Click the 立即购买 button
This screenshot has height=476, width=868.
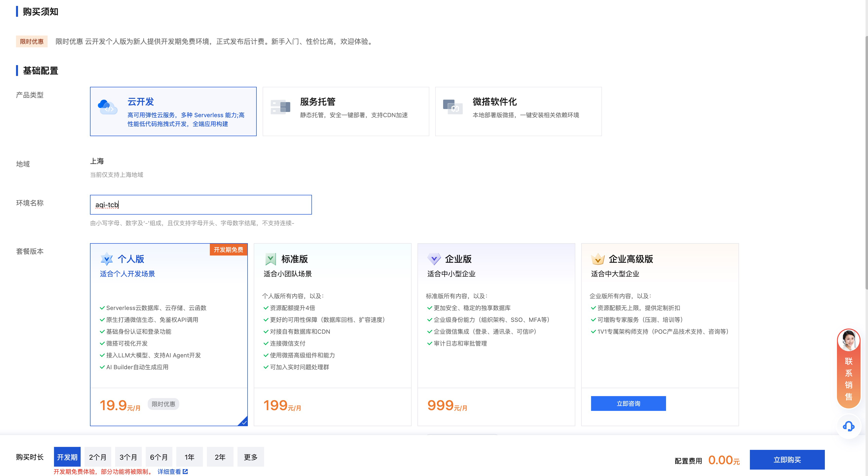click(787, 459)
